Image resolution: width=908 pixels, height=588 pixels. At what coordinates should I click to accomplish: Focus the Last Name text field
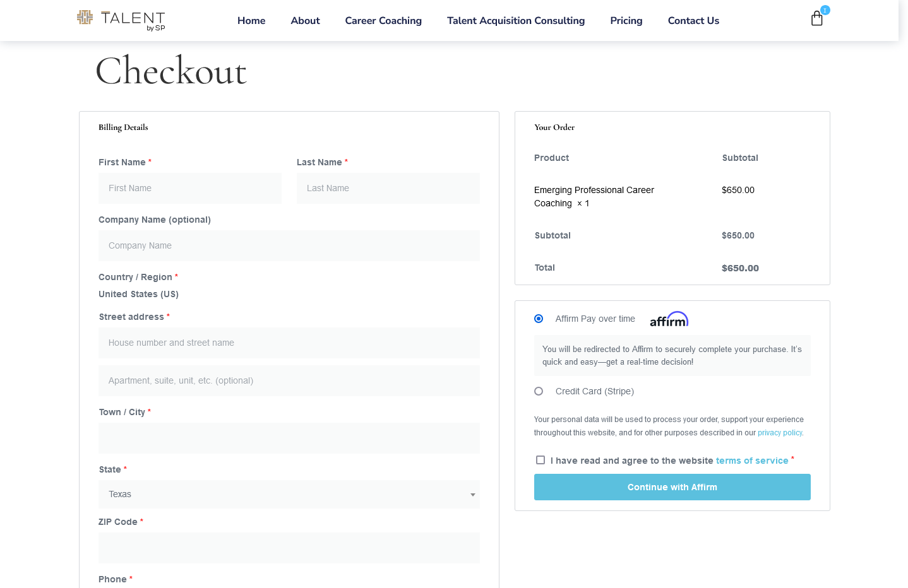[388, 188]
